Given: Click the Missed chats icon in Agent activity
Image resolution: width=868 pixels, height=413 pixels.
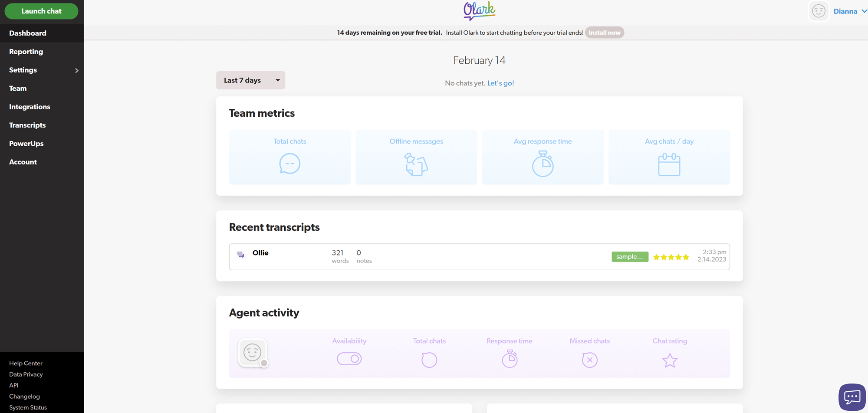Looking at the screenshot, I should tap(589, 360).
